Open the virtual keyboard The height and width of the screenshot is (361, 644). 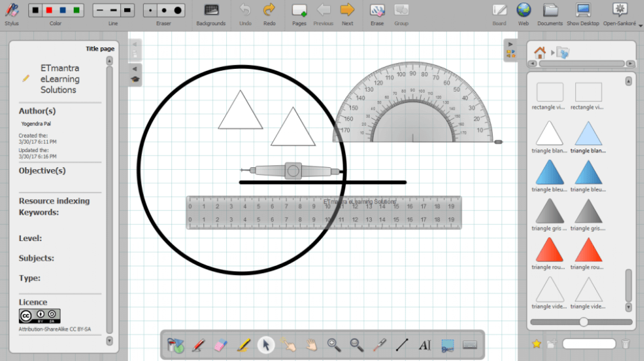coord(470,345)
